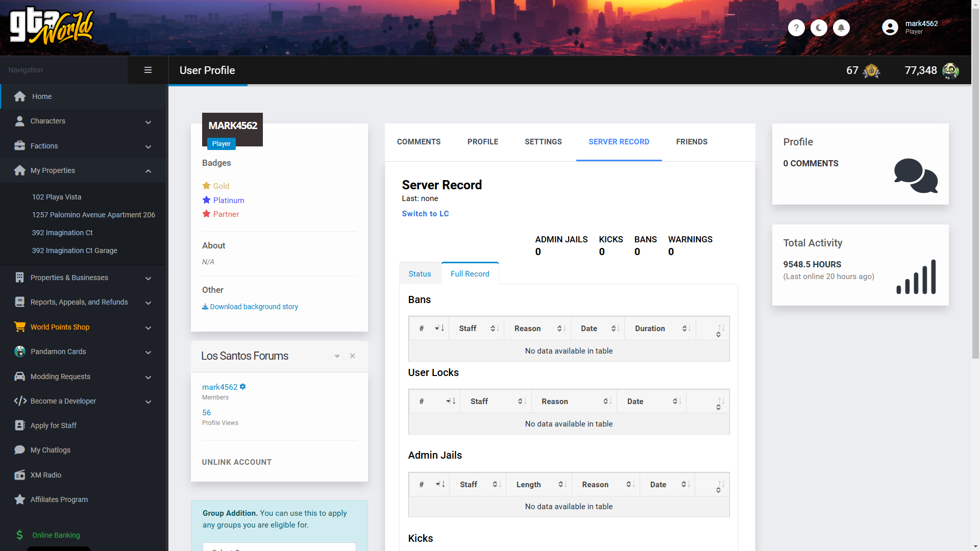980x551 pixels.
Task: Click the Total Activity signal bars icon
Action: (x=916, y=277)
